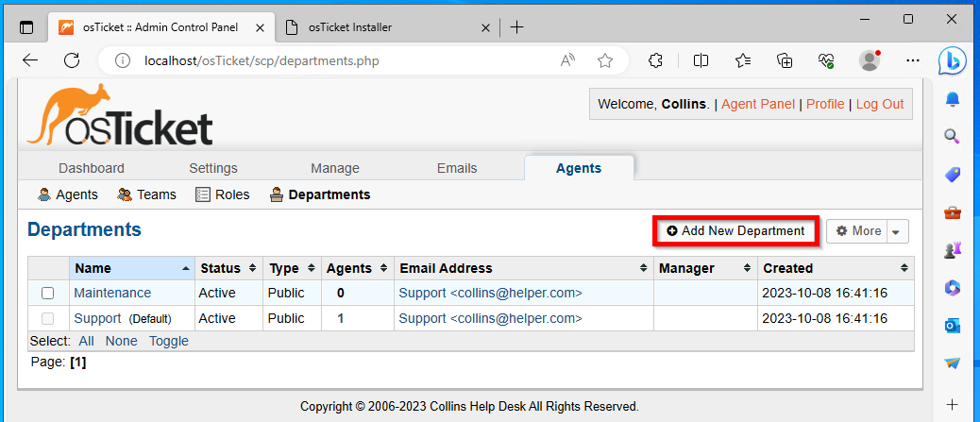Check the Support department checkbox
The width and height of the screenshot is (980, 422).
(47, 318)
